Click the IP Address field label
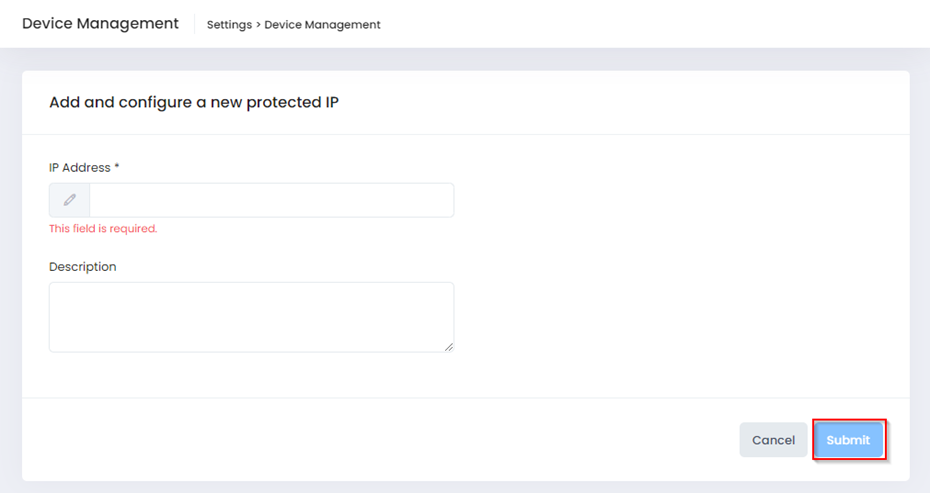The width and height of the screenshot is (930, 493). point(80,168)
